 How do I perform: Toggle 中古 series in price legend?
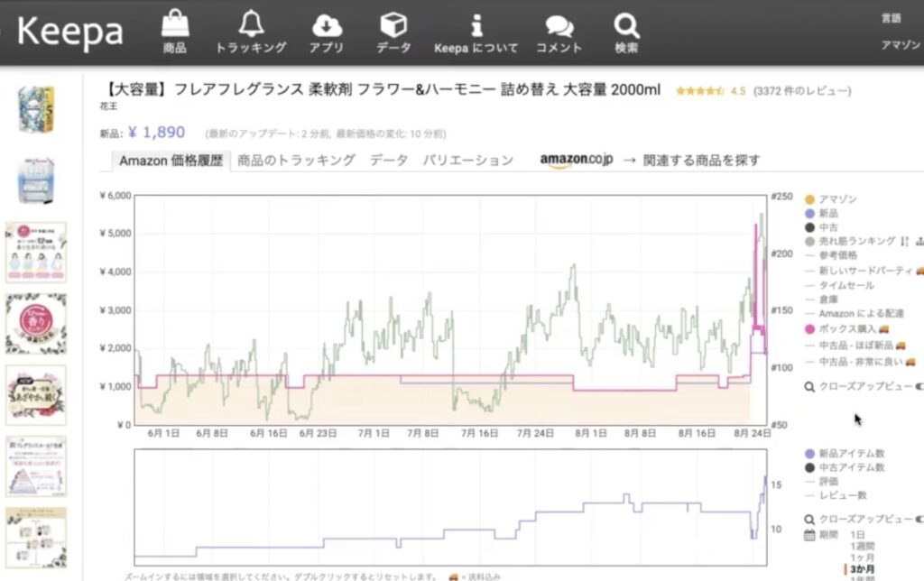tap(828, 227)
